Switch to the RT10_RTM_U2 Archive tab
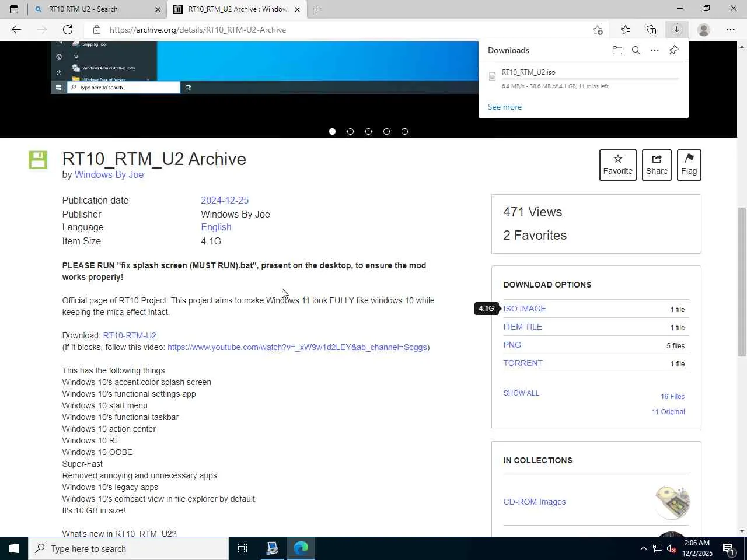This screenshot has height=560, width=747. [237, 9]
